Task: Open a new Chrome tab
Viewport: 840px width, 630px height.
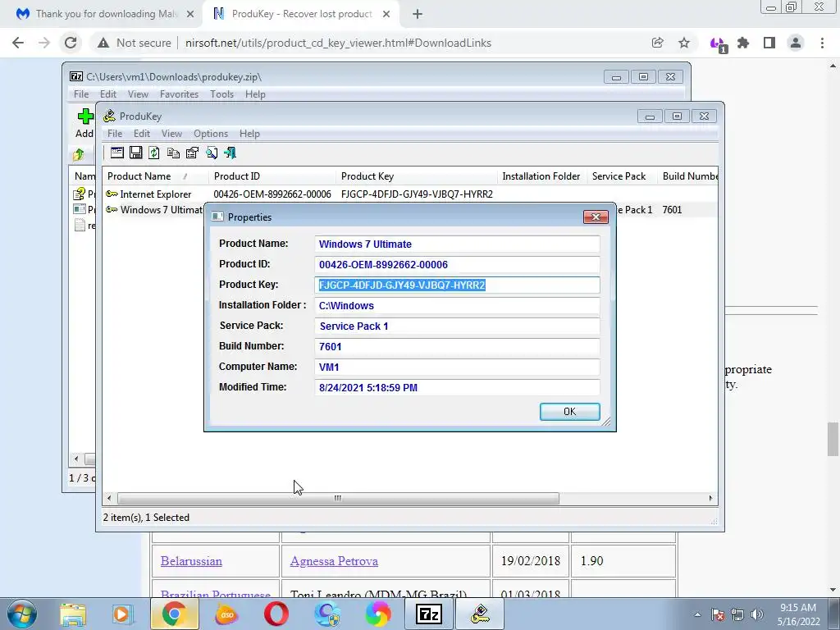Action: [x=418, y=15]
